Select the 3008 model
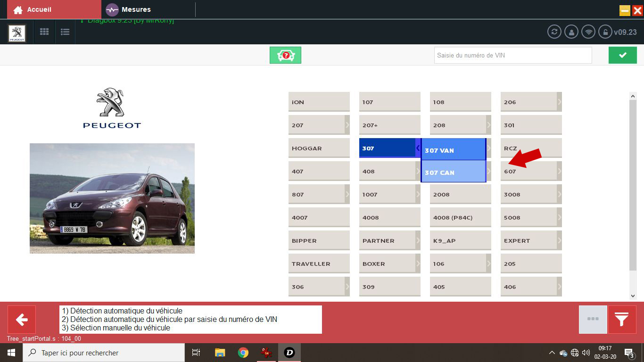The height and width of the screenshot is (362, 644). point(528,194)
